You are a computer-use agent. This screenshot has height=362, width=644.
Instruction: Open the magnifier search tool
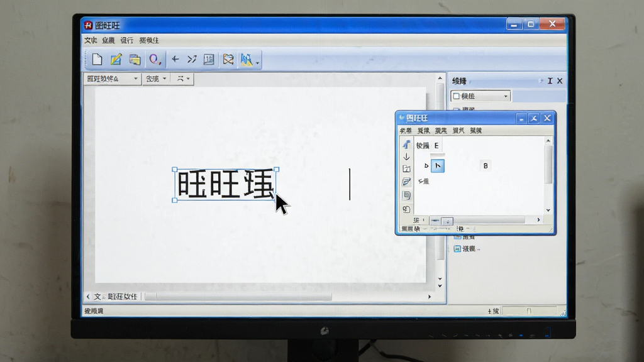click(155, 60)
